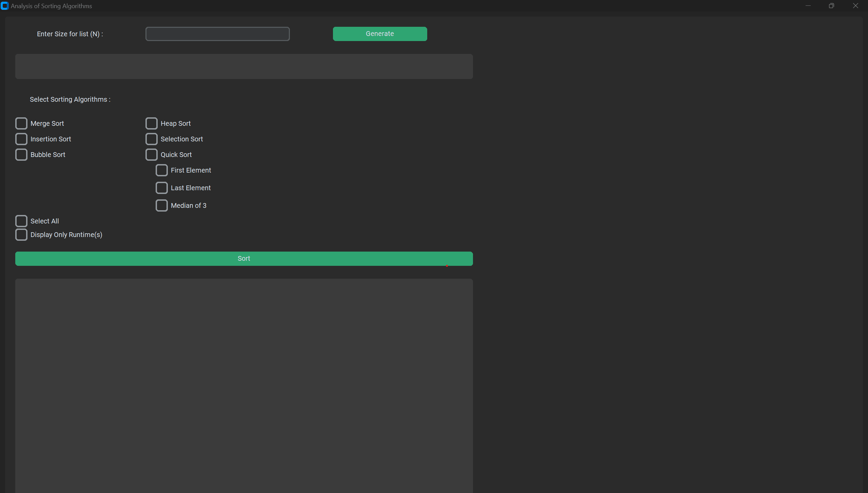Enable the Insertion Sort checkbox
Viewport: 868px width, 493px height.
(x=21, y=139)
